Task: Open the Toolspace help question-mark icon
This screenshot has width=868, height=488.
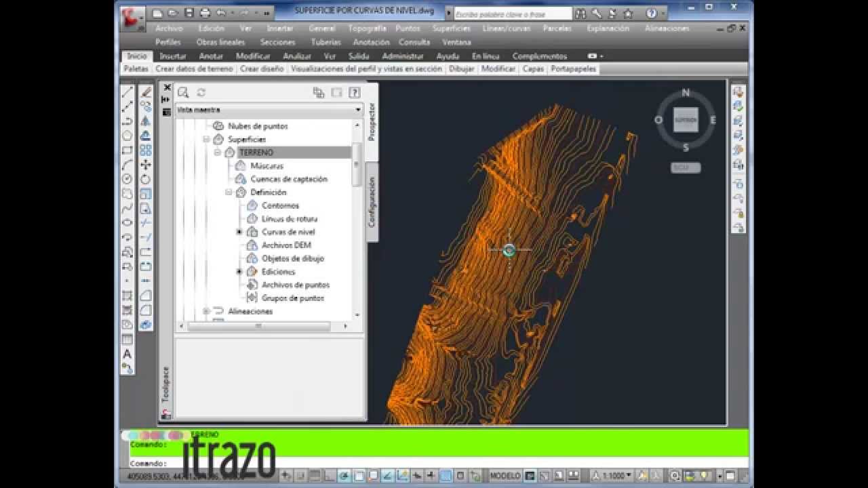Action: (x=354, y=93)
